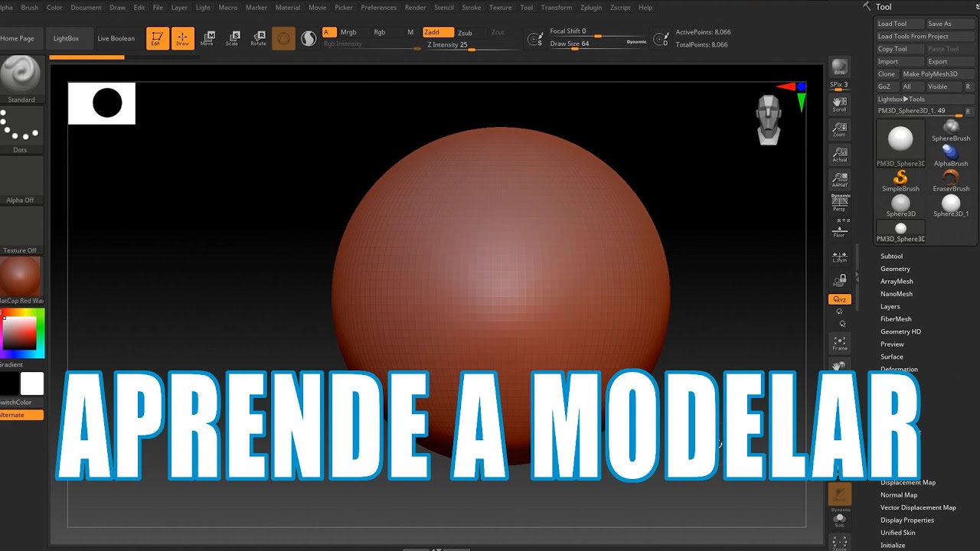This screenshot has width=980, height=551.
Task: Select the SphereBrush tool
Action: 951,131
